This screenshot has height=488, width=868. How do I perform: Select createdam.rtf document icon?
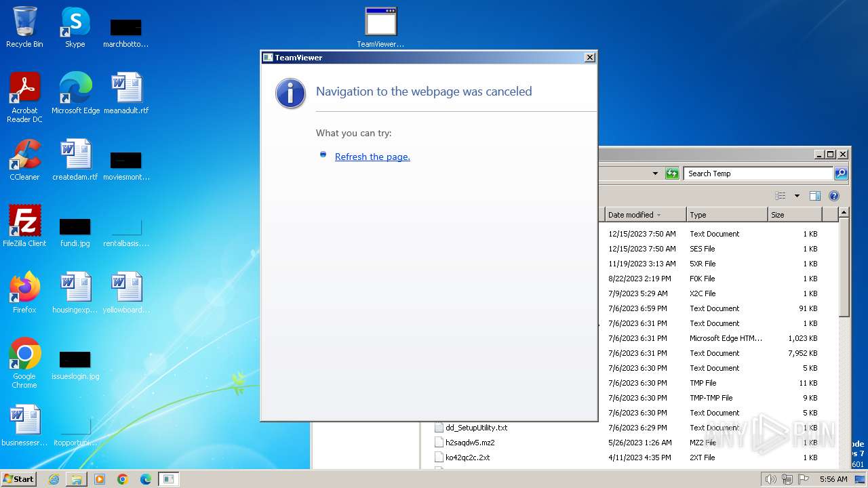click(x=75, y=160)
